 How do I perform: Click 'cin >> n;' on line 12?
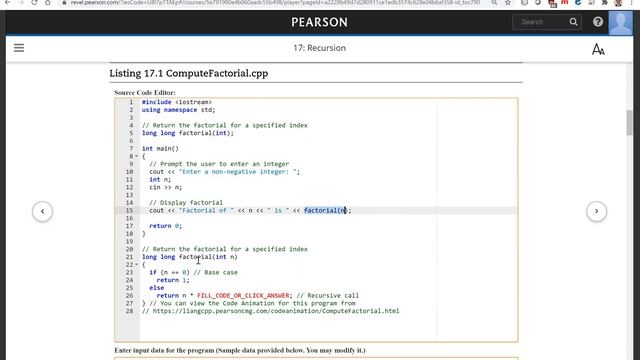click(166, 187)
